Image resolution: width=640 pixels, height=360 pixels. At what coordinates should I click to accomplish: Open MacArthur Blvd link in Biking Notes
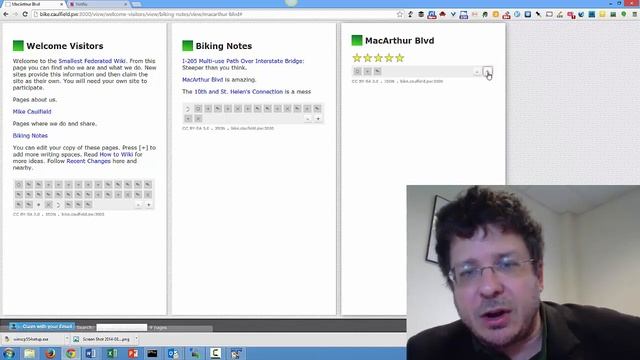click(x=202, y=80)
